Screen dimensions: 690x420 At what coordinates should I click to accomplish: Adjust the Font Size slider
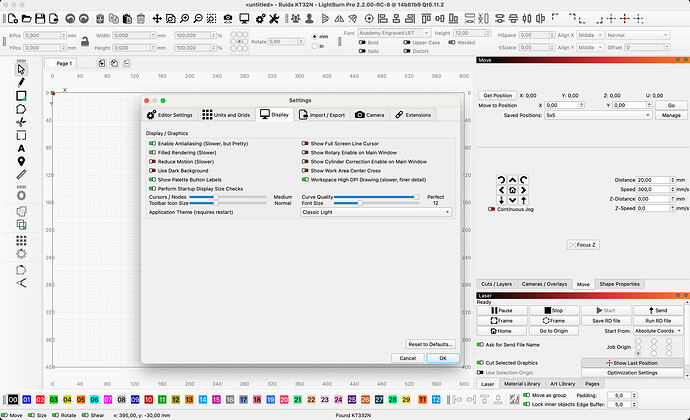click(x=376, y=203)
